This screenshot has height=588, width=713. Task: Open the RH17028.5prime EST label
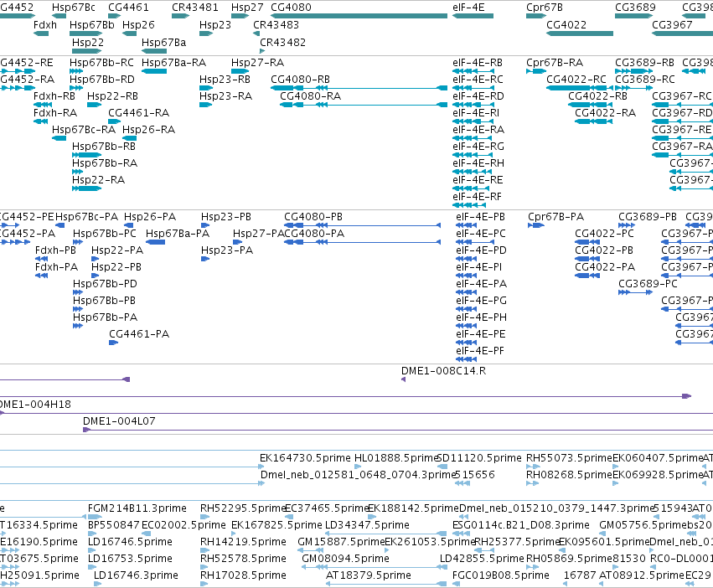pyautogui.click(x=243, y=575)
